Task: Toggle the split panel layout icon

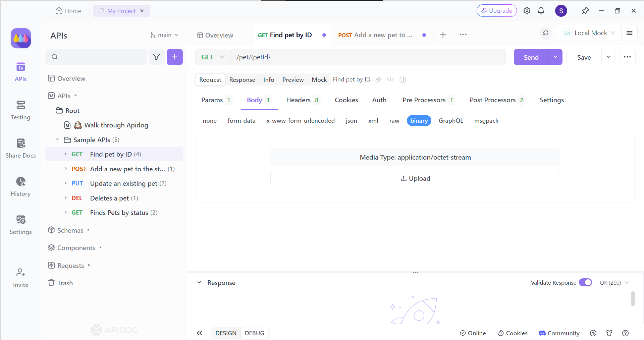Action: (x=403, y=79)
